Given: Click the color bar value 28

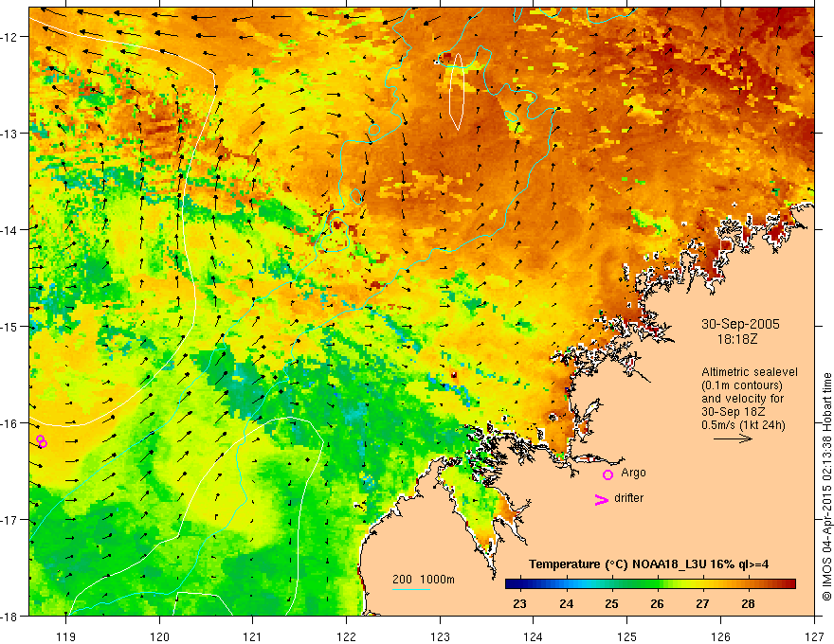Looking at the screenshot, I should click(x=748, y=603).
